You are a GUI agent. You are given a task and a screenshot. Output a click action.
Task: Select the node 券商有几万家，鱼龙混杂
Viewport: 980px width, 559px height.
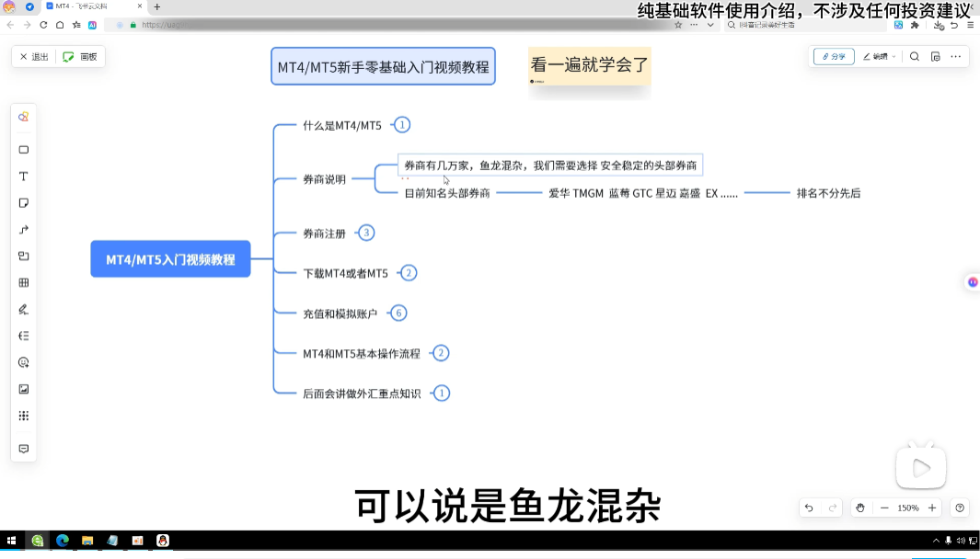click(550, 165)
